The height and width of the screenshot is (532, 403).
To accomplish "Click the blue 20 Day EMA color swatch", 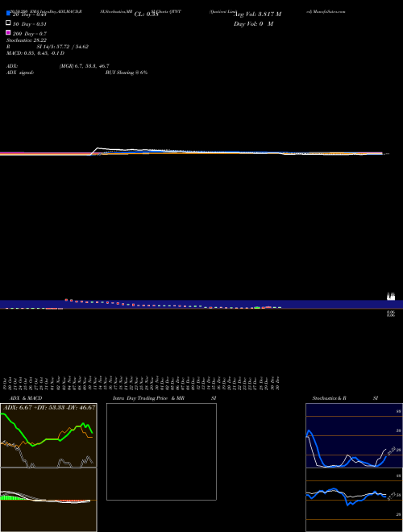I will point(8,14).
